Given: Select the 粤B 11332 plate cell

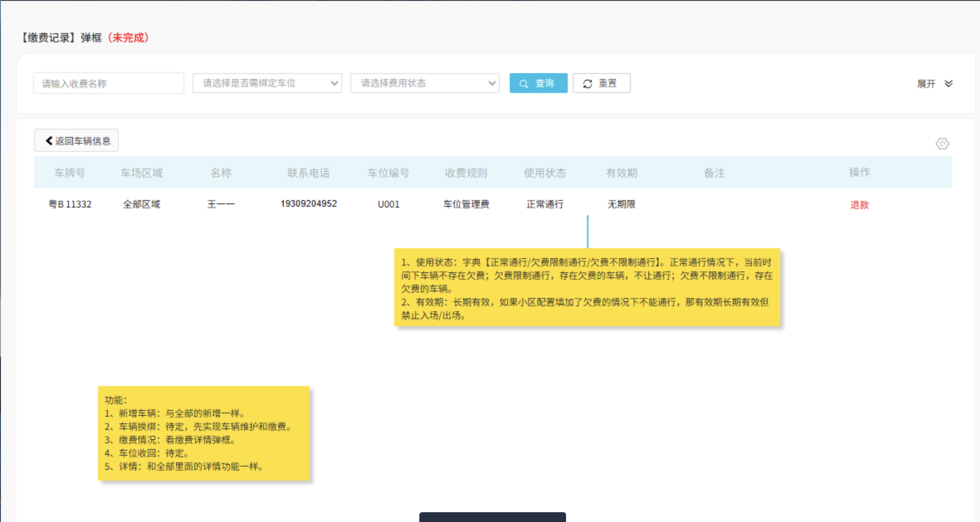Looking at the screenshot, I should tap(70, 204).
